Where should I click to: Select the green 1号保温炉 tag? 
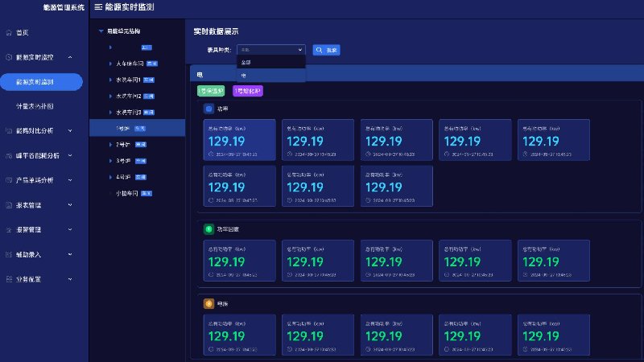coord(211,91)
